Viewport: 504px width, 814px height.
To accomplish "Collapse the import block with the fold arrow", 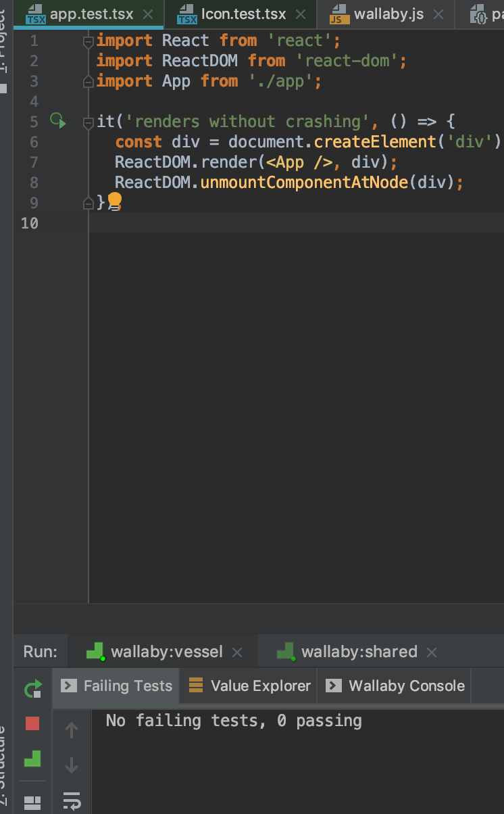I will 88,41.
